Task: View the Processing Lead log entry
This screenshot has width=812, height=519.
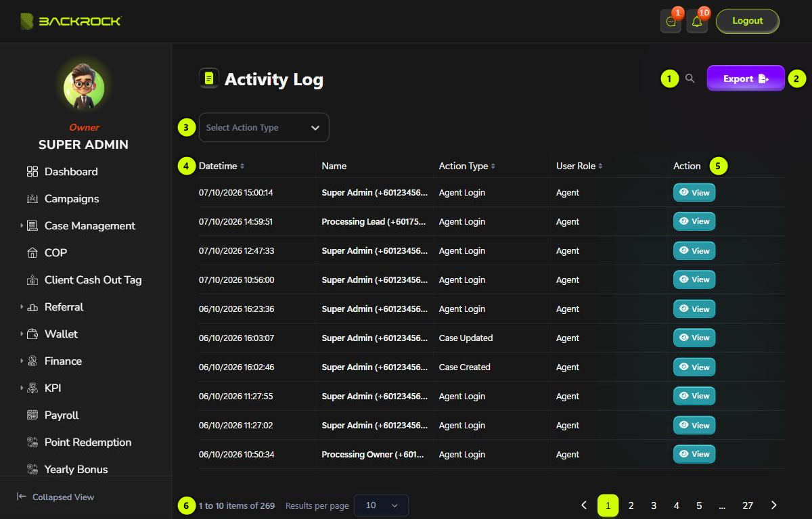Action: 694,222
